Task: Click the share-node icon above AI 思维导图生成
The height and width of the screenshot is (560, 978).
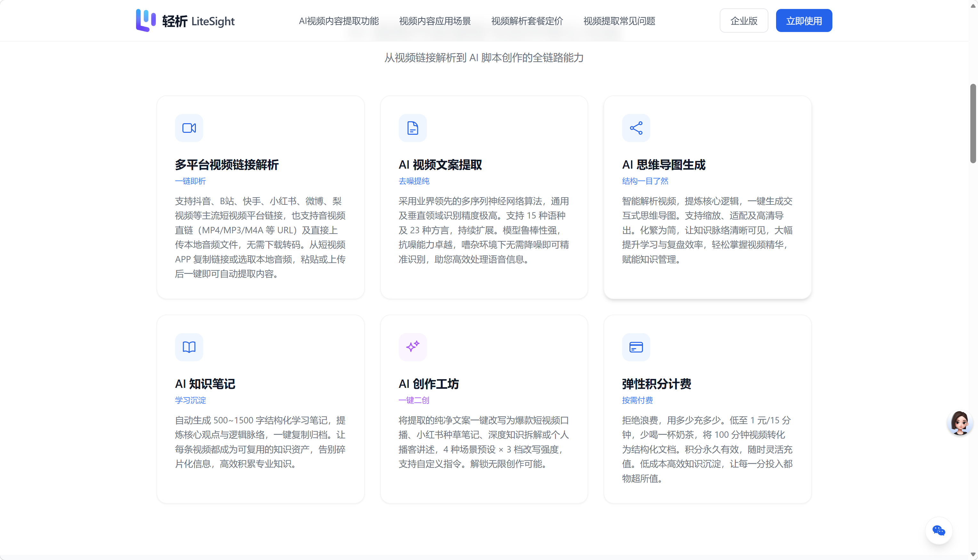Action: coord(636,128)
